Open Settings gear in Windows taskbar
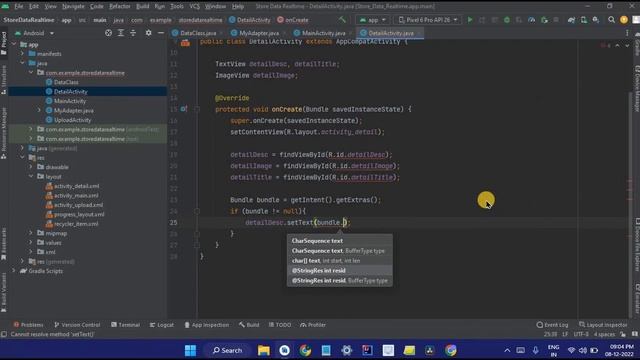640x360 pixels. click(347, 350)
